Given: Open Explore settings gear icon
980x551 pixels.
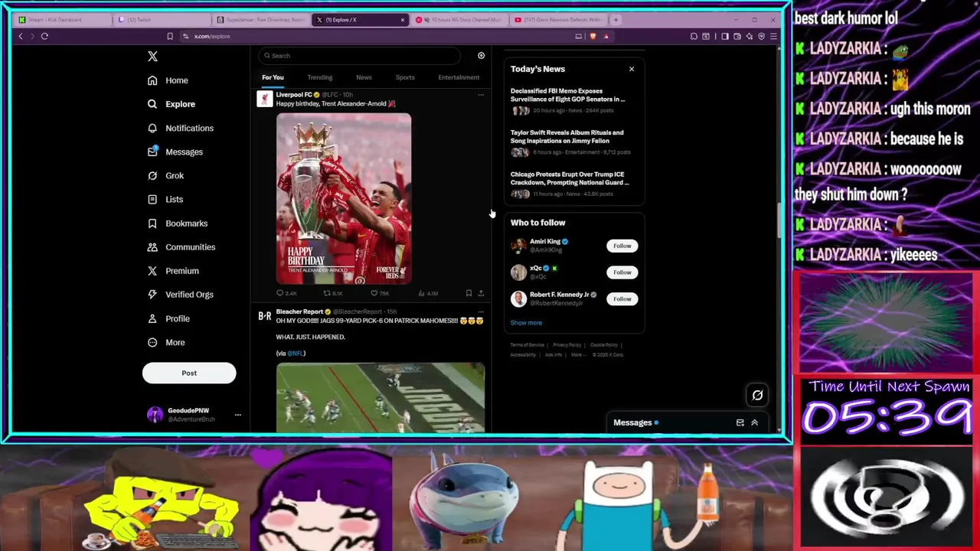Looking at the screenshot, I should pos(481,56).
